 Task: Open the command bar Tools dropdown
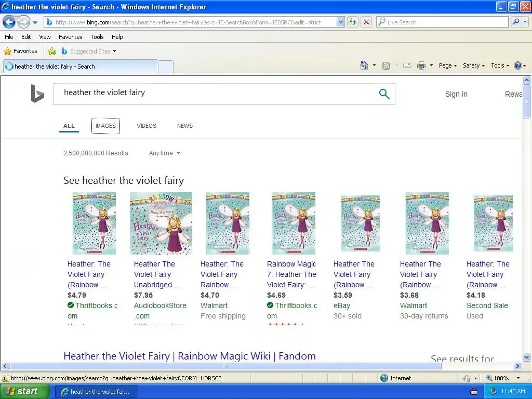[x=500, y=65]
